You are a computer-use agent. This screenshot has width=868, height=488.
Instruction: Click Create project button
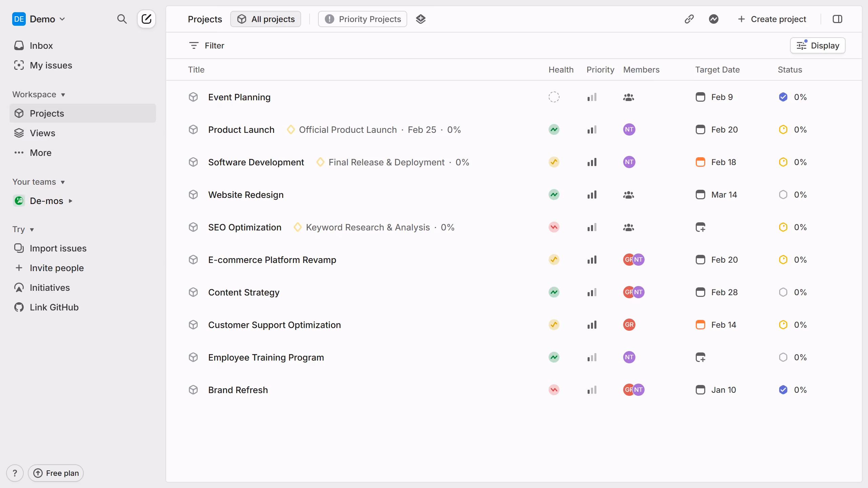tap(772, 19)
